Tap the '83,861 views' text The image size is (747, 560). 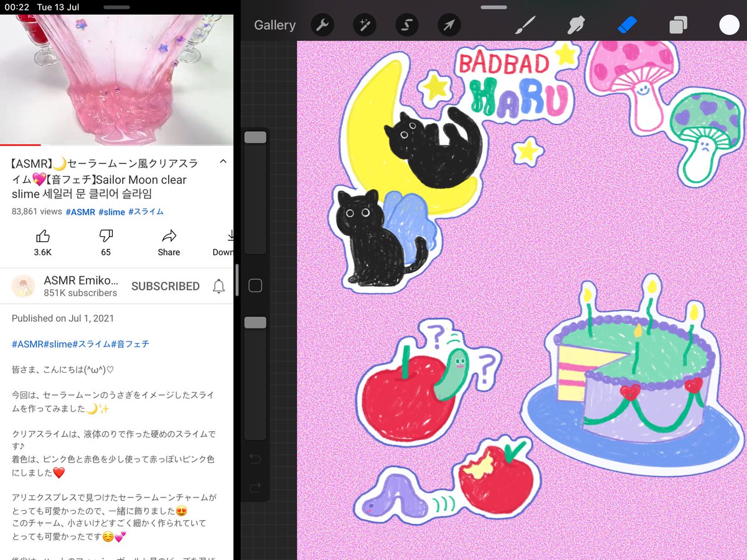(x=37, y=212)
